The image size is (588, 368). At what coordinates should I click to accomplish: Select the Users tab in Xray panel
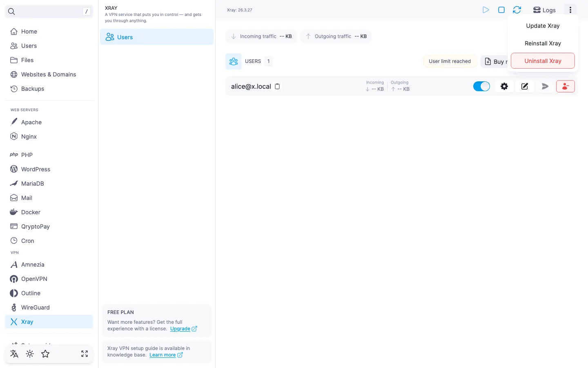click(x=157, y=37)
